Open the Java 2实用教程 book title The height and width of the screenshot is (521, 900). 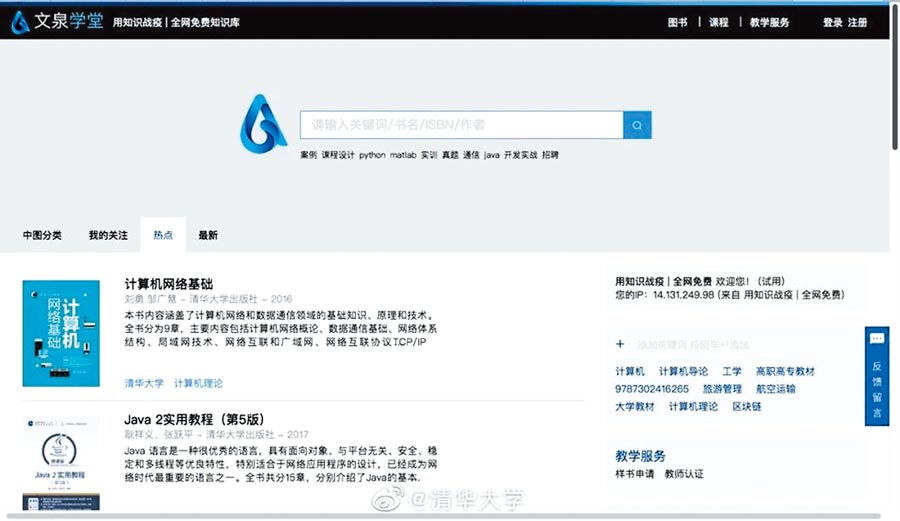tap(194, 418)
